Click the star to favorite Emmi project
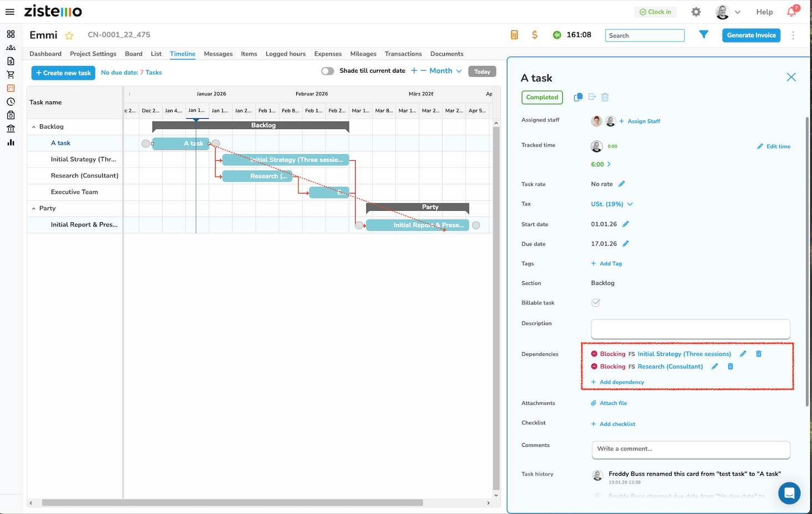This screenshot has height=514, width=812. (x=69, y=35)
